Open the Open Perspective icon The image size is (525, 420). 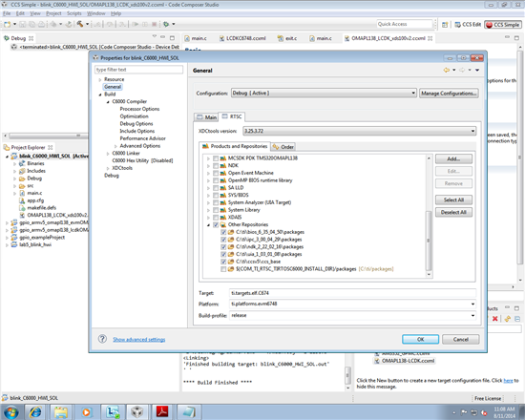click(445, 25)
